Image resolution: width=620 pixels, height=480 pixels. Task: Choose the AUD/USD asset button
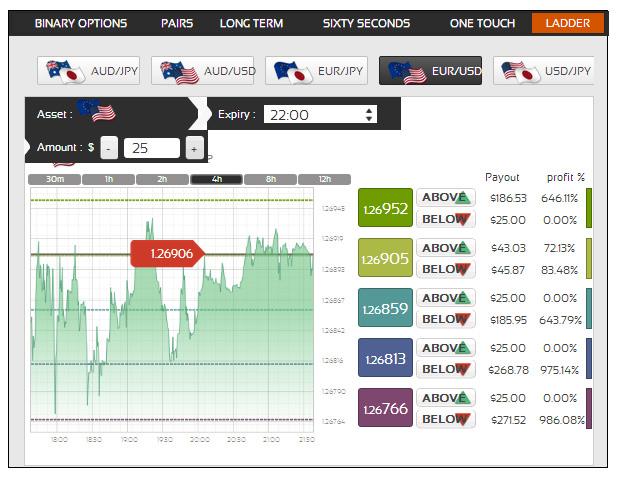pyautogui.click(x=202, y=71)
